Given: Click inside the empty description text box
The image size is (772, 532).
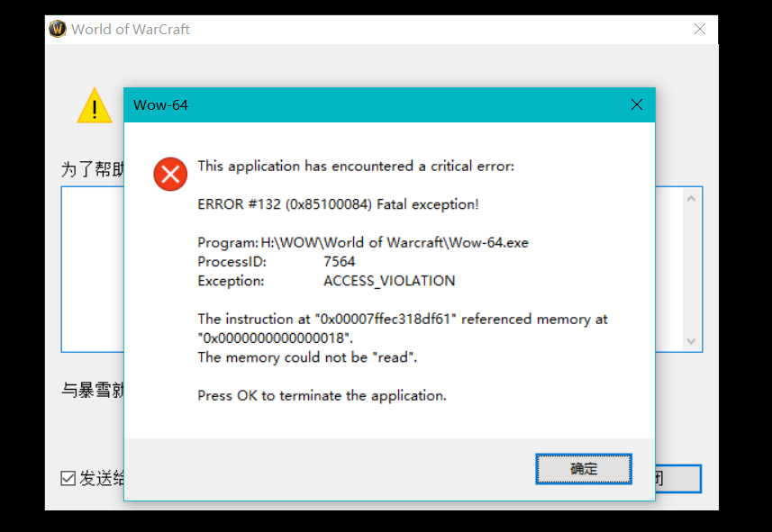Looking at the screenshot, I should [92, 270].
